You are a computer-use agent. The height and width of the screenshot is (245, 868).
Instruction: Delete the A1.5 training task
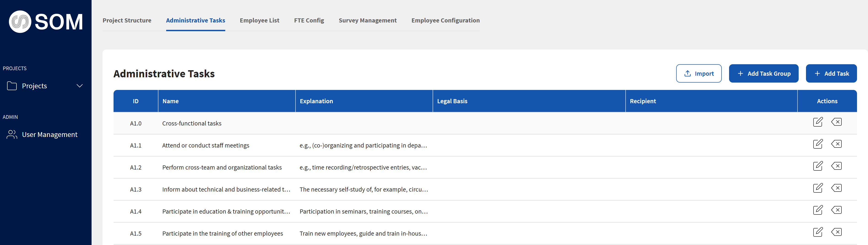pos(836,232)
